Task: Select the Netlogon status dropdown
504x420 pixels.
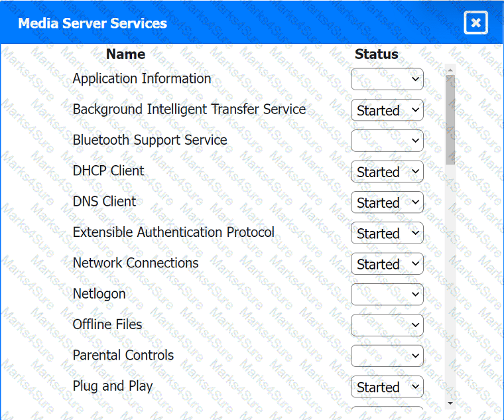Action: [387, 295]
